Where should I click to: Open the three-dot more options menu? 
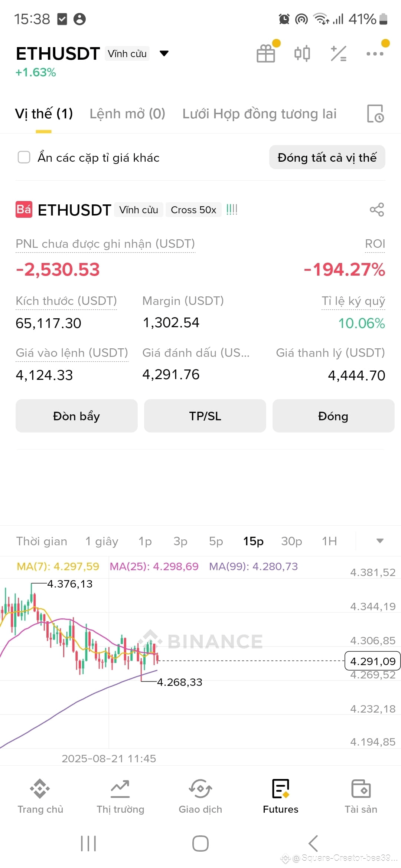point(375,54)
